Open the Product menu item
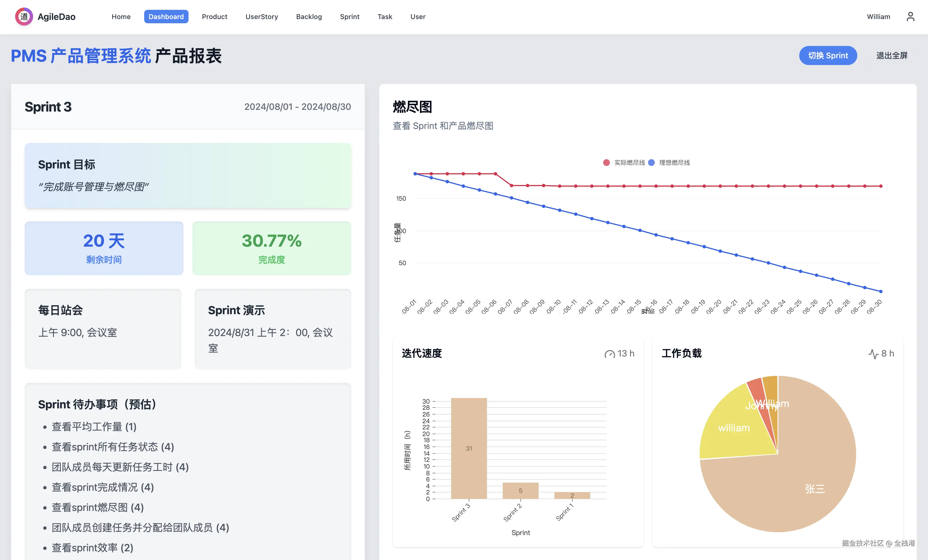Screen dimensions: 928x560 214,17
